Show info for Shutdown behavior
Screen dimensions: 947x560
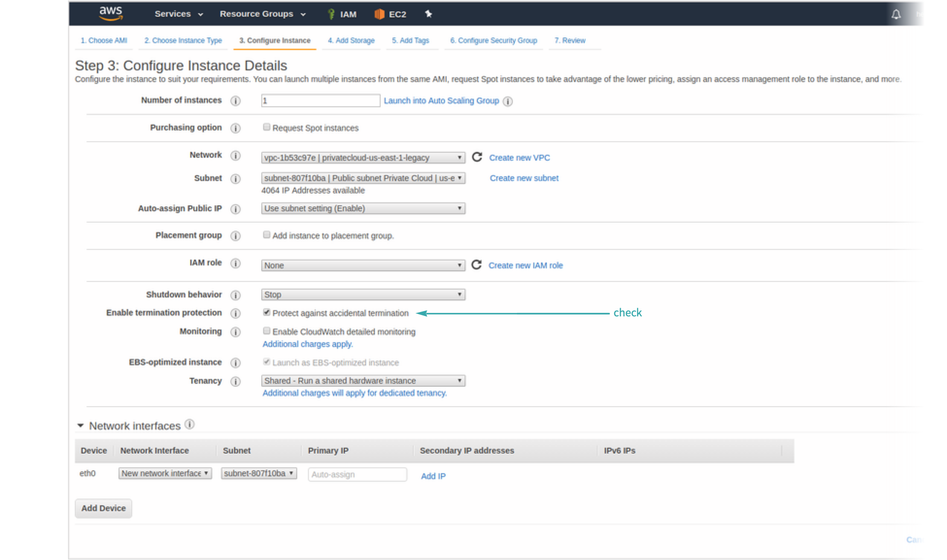[x=236, y=295]
